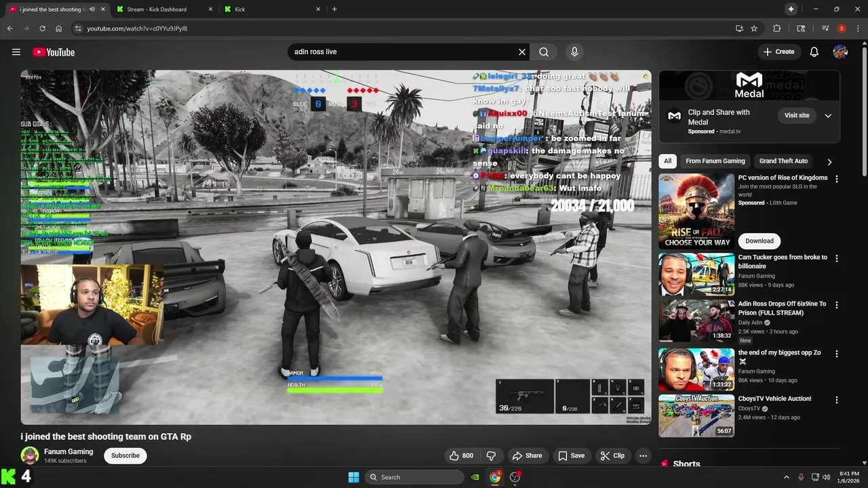Select the 'From Fanum Gaming' chip
This screenshot has height=488, width=868.
715,161
